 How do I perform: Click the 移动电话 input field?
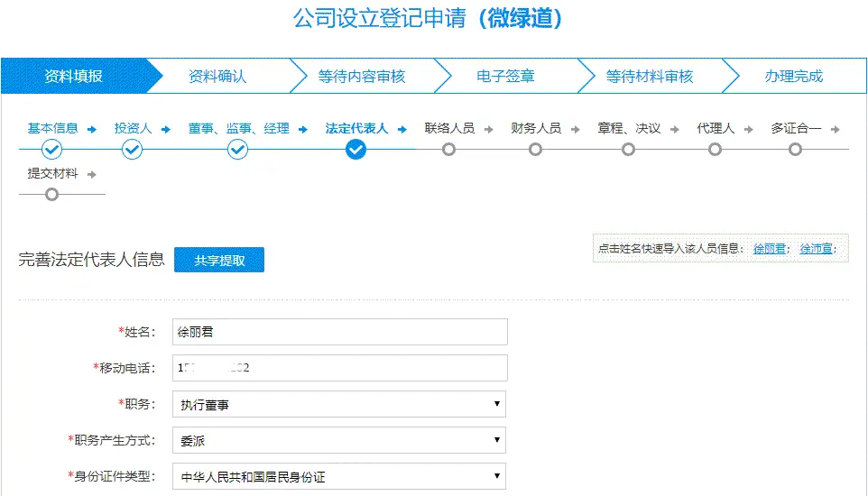(x=340, y=368)
